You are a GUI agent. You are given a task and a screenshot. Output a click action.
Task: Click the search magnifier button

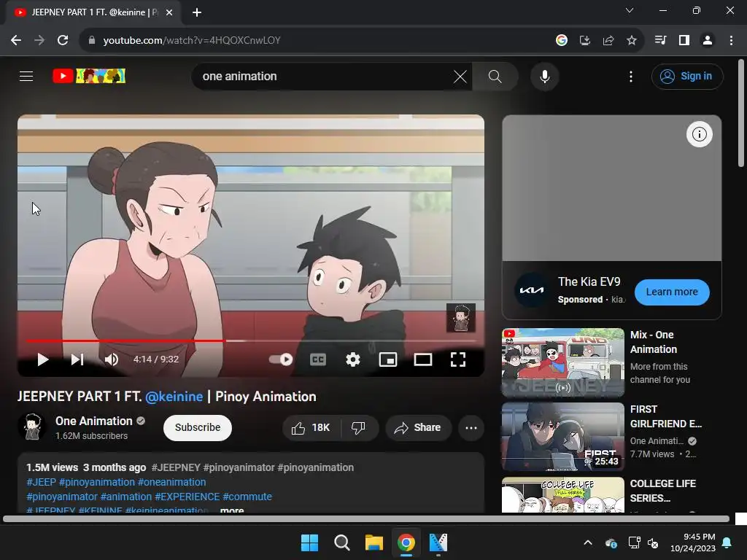[x=495, y=76]
